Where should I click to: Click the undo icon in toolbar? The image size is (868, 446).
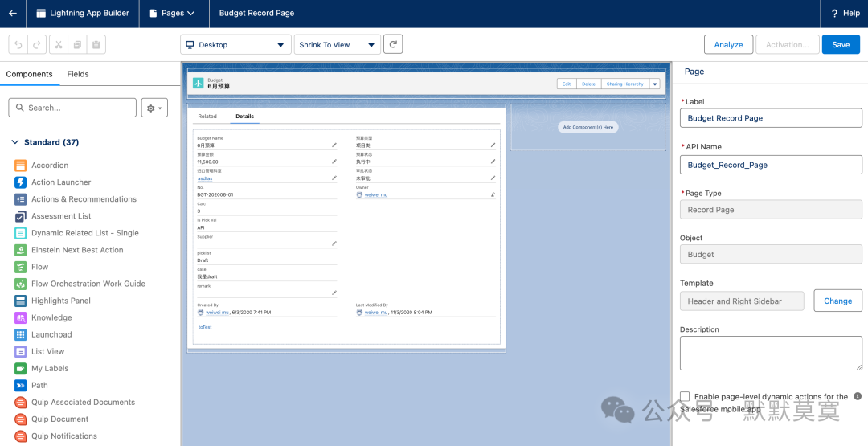tap(18, 45)
